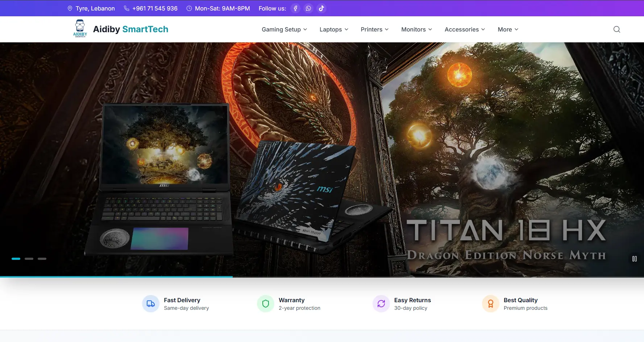644x342 pixels.
Task: Expand the Printers menu
Action: click(375, 29)
